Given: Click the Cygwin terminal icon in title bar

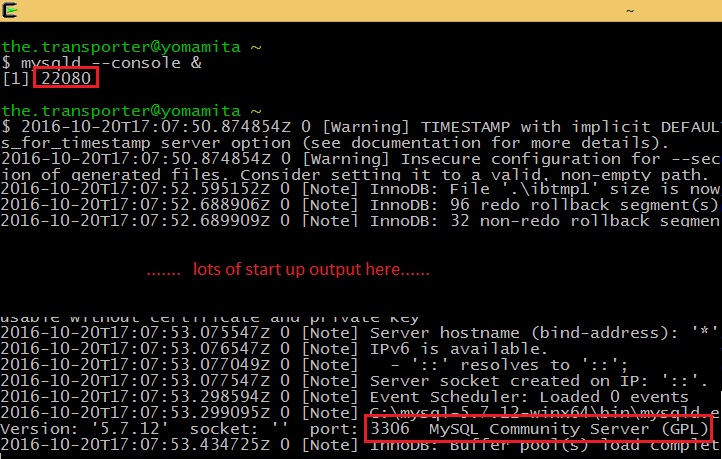Looking at the screenshot, I should coord(10,10).
